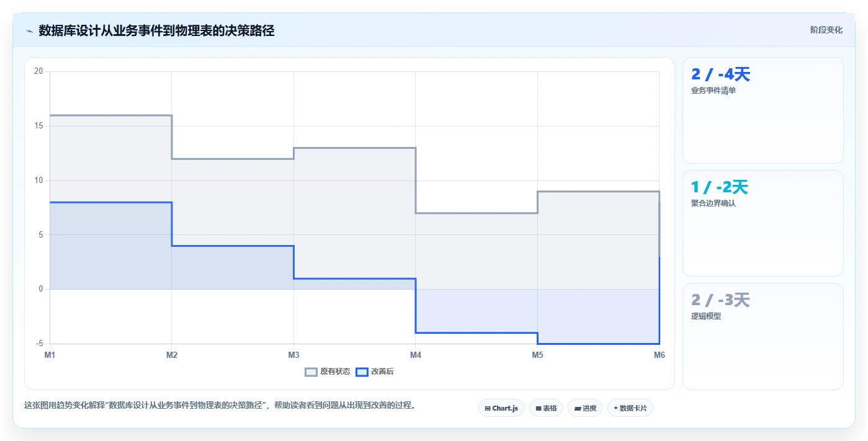This screenshot has height=441, width=868.
Task: Click the 进度 tag
Action: tap(585, 408)
